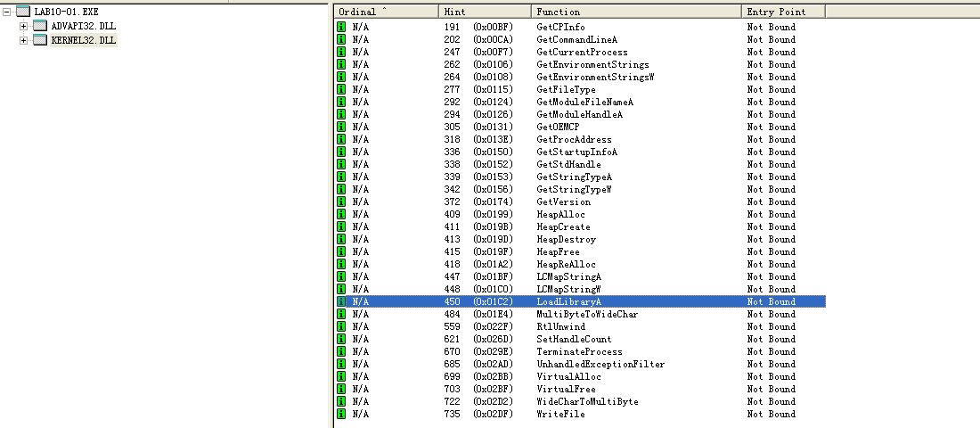Sort by the Entry Point column header

pyautogui.click(x=783, y=12)
